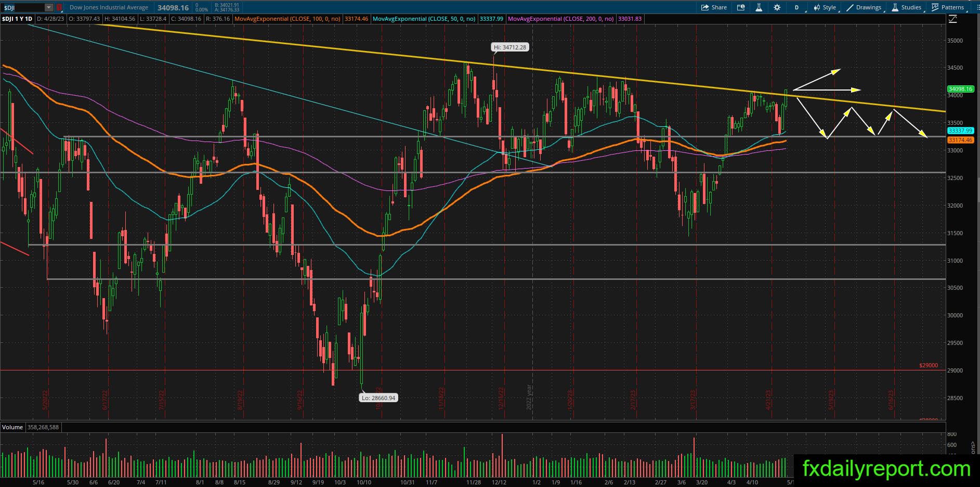Click the volume value 358,268,588
The width and height of the screenshot is (980, 487).
click(43, 427)
